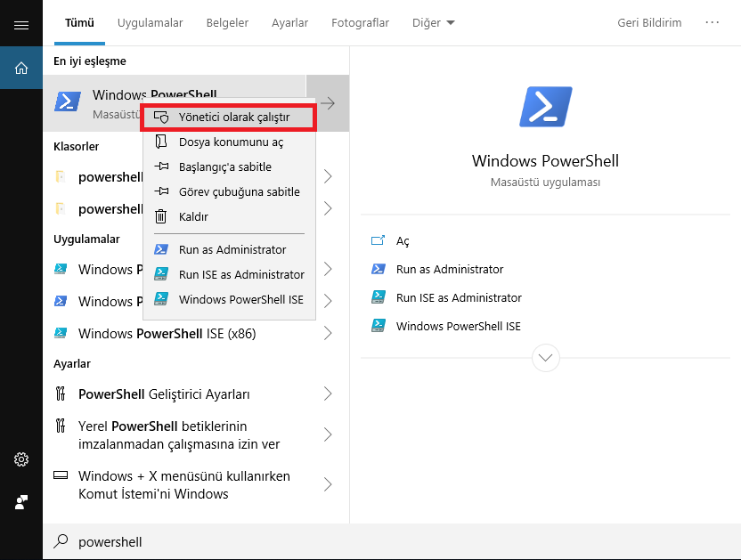Expand the Windows PowerShell ISE (x86) result arrow
741x560 pixels.
pyautogui.click(x=328, y=333)
